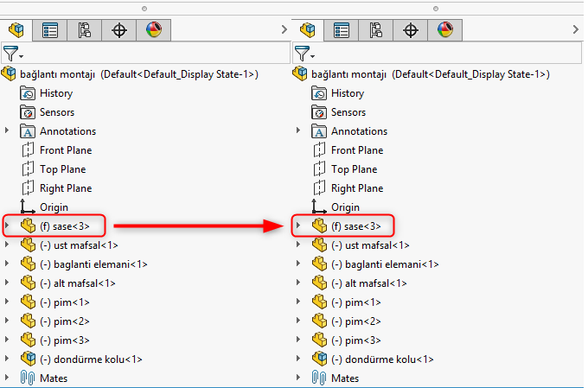The width and height of the screenshot is (588, 388).
Task: Expand alt mafsal<1> in right tree
Action: point(298,283)
